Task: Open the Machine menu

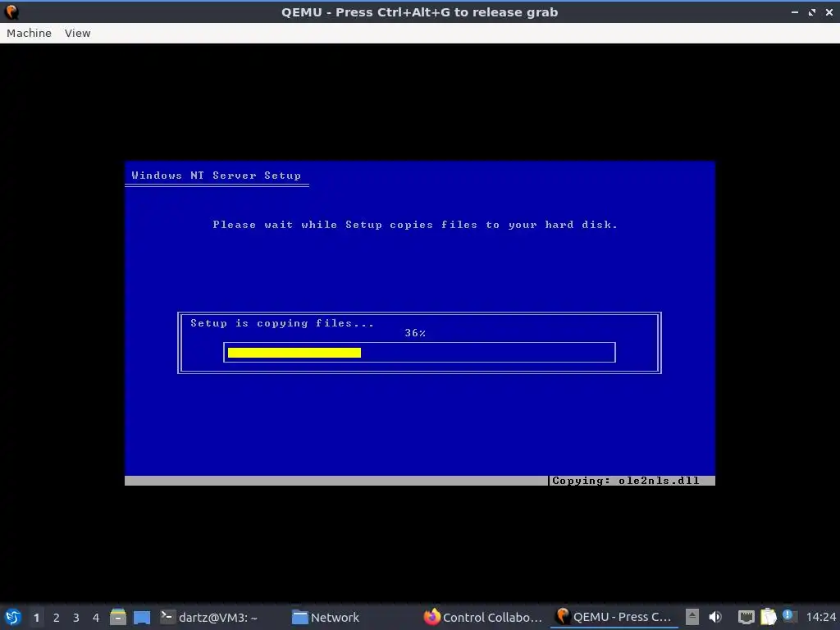Action: (29, 33)
